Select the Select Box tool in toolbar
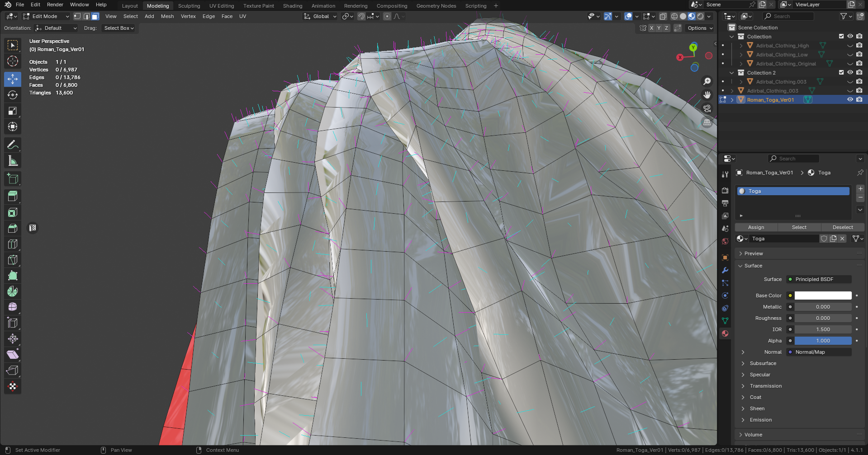The width and height of the screenshot is (868, 455). pyautogui.click(x=13, y=45)
